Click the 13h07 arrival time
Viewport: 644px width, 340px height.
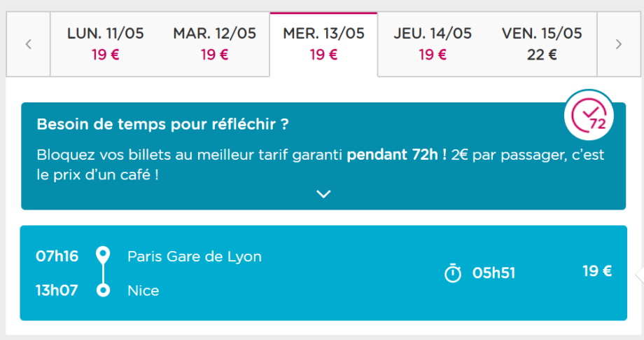tap(57, 290)
